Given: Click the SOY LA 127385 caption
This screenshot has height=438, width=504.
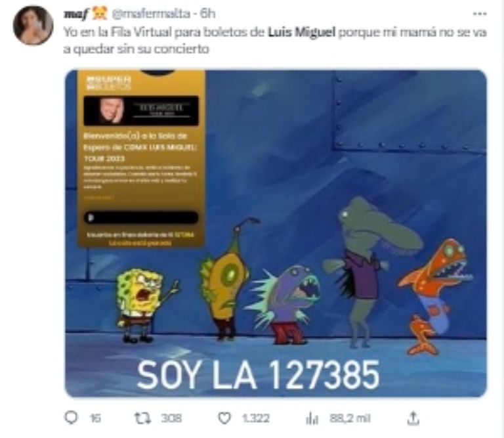Looking at the screenshot, I should (x=258, y=375).
